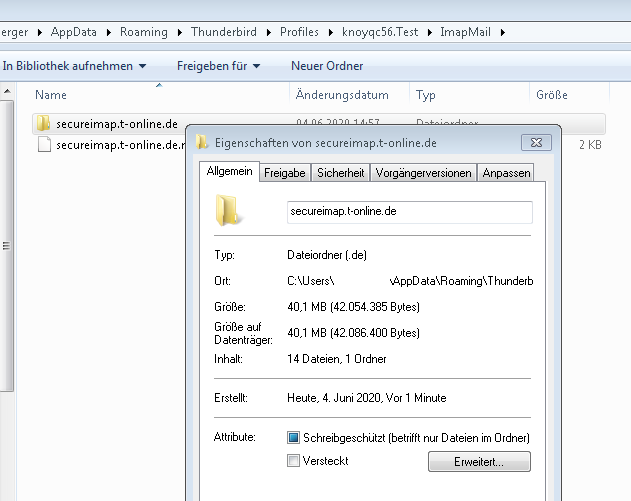Select the secureimap.t-online.de.msf file icon
This screenshot has height=501, width=631.
(44, 144)
